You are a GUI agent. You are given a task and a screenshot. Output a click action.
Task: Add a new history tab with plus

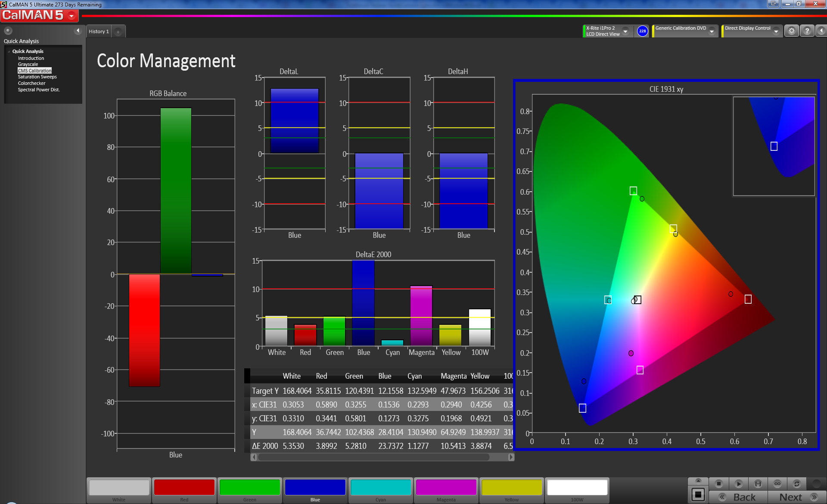[118, 31]
